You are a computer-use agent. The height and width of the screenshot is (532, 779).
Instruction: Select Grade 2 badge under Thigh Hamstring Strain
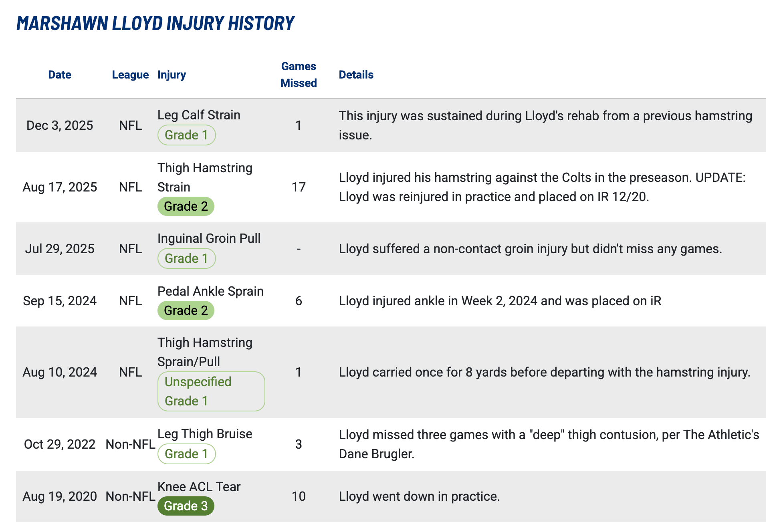(x=186, y=207)
